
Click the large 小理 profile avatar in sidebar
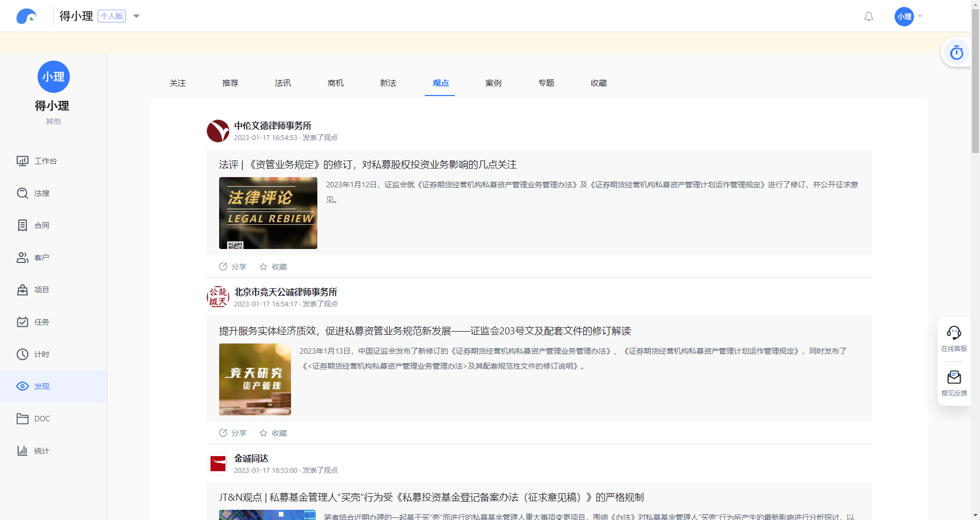pyautogui.click(x=53, y=77)
